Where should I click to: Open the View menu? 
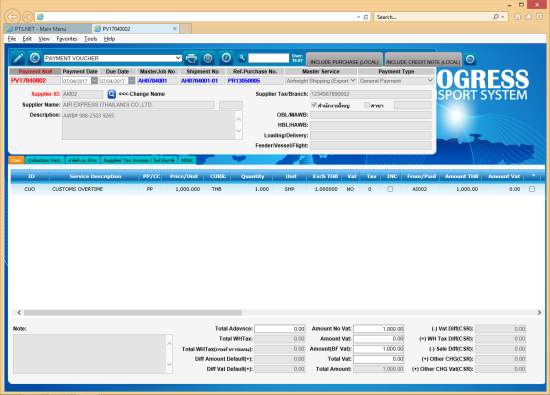coord(44,39)
